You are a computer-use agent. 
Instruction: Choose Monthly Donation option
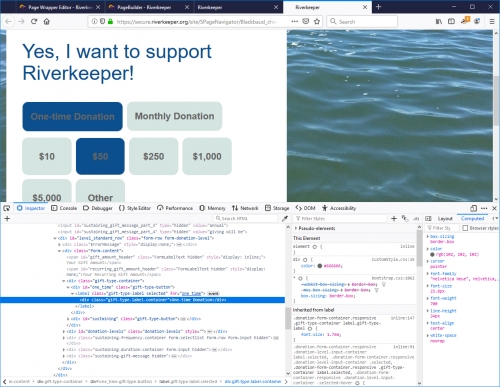coord(174,116)
